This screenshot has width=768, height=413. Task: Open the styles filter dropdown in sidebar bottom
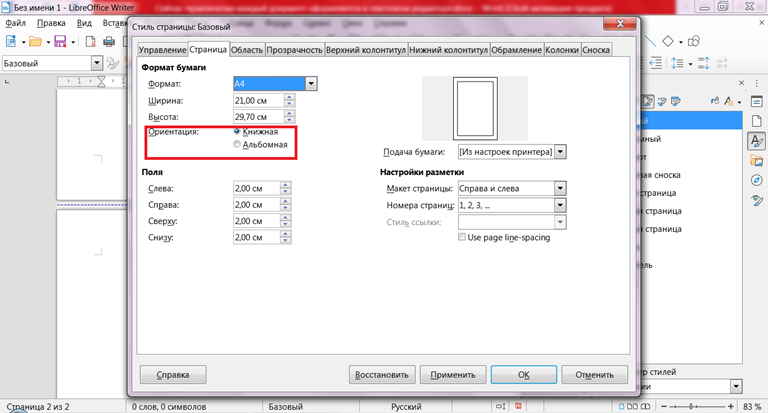[x=736, y=387]
